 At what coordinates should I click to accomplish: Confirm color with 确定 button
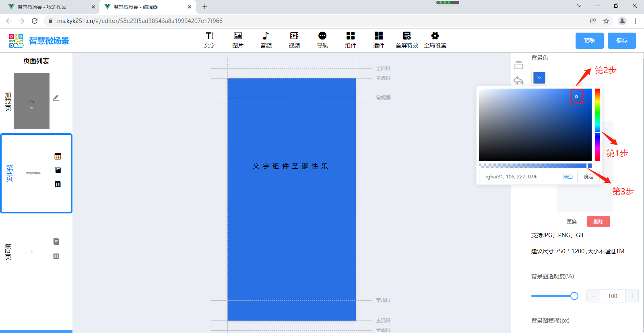tap(588, 177)
